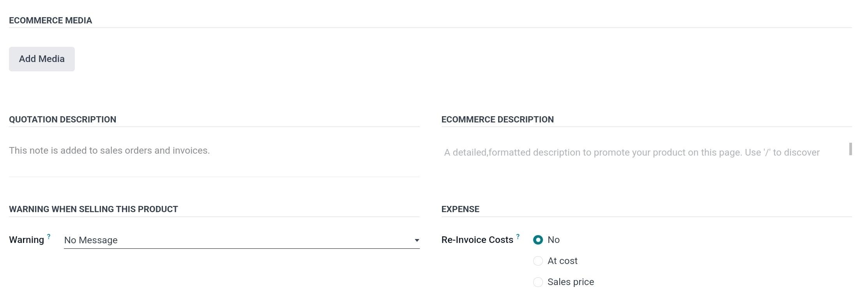The height and width of the screenshot is (303, 868).
Task: Click the Ecommerce Media section heading
Action: [x=51, y=21]
